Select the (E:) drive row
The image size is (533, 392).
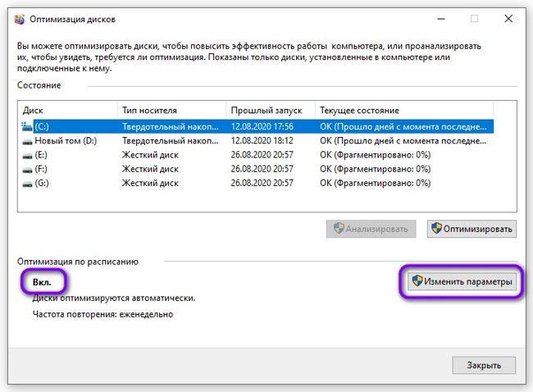point(257,155)
